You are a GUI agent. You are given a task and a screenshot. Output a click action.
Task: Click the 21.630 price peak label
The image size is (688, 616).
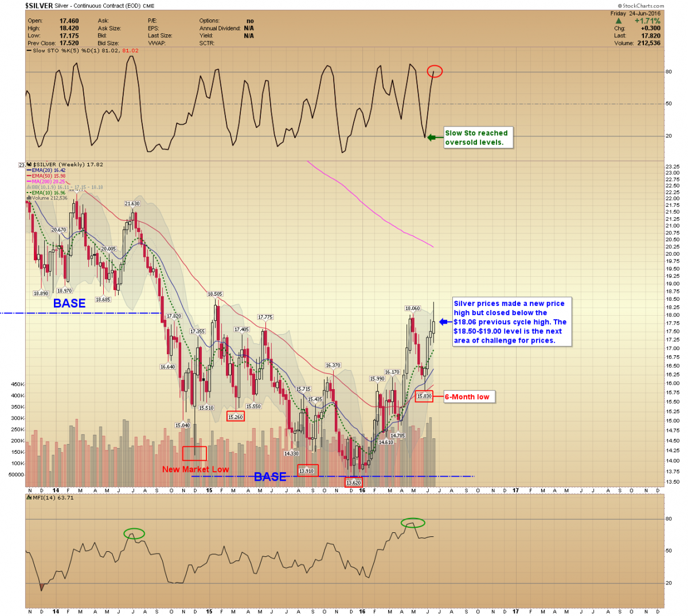(x=132, y=203)
